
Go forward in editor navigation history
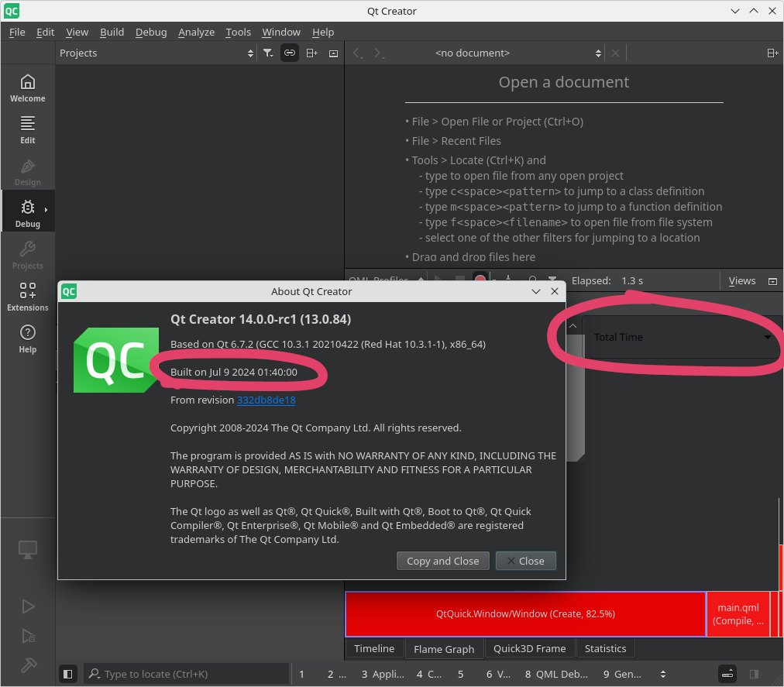[379, 53]
